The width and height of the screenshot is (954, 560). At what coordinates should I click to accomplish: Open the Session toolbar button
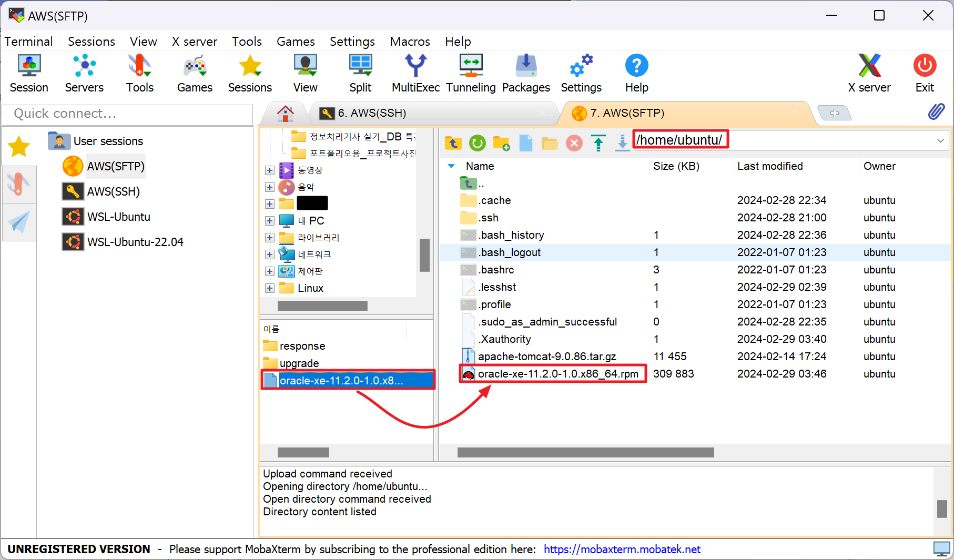pyautogui.click(x=29, y=74)
